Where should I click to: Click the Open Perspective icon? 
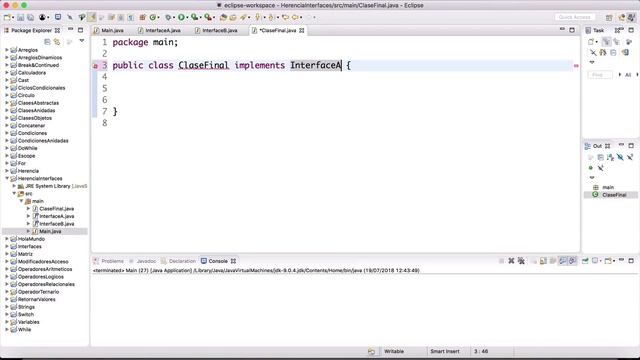[x=609, y=18]
